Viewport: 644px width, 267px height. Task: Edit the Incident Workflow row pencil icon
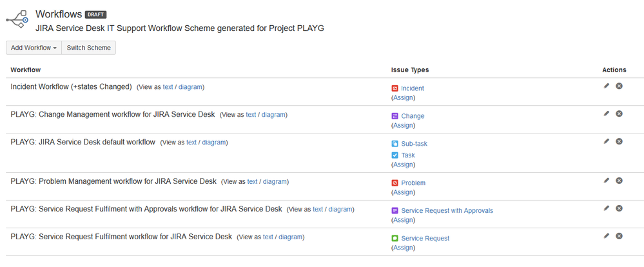[x=606, y=86]
